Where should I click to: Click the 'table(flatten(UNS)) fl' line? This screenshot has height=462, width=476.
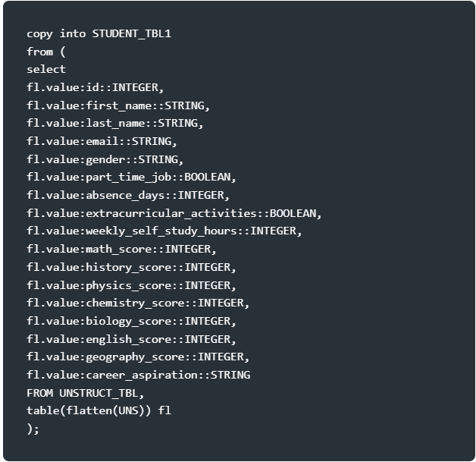pyautogui.click(x=99, y=410)
